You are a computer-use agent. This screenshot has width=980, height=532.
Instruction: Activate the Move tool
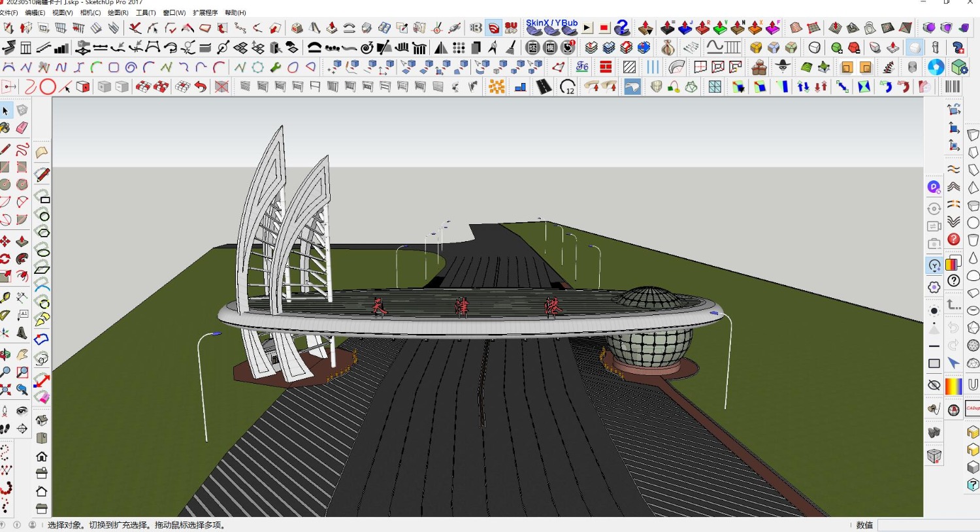click(5, 241)
